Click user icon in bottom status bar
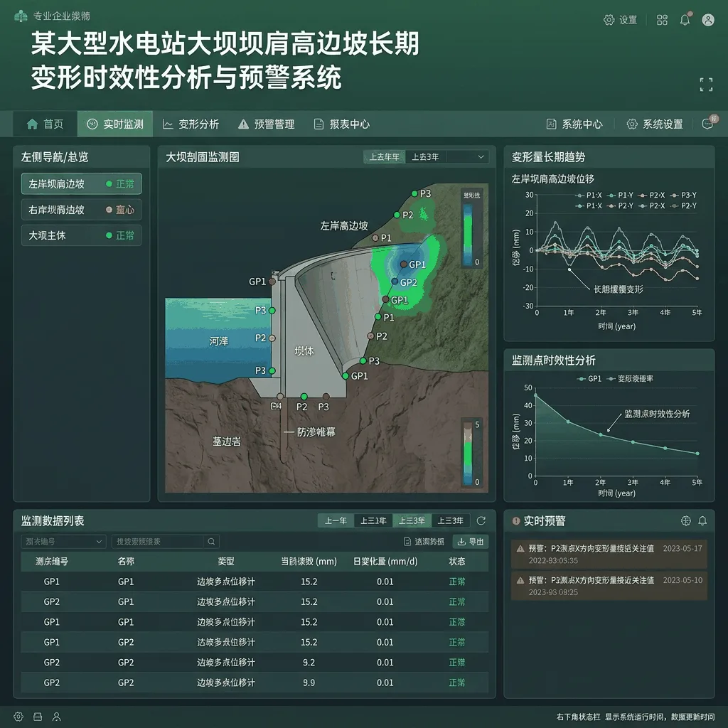This screenshot has height=728, width=728. pos(57,717)
